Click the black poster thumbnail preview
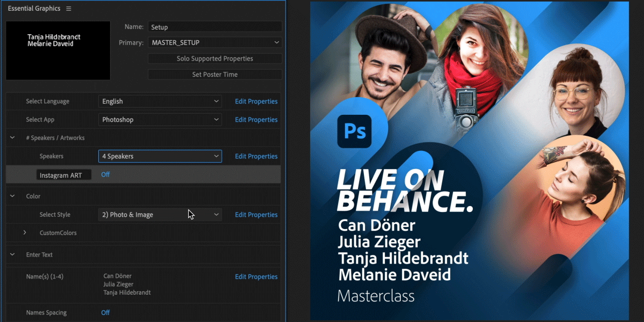The height and width of the screenshot is (322, 644). pos(58,51)
